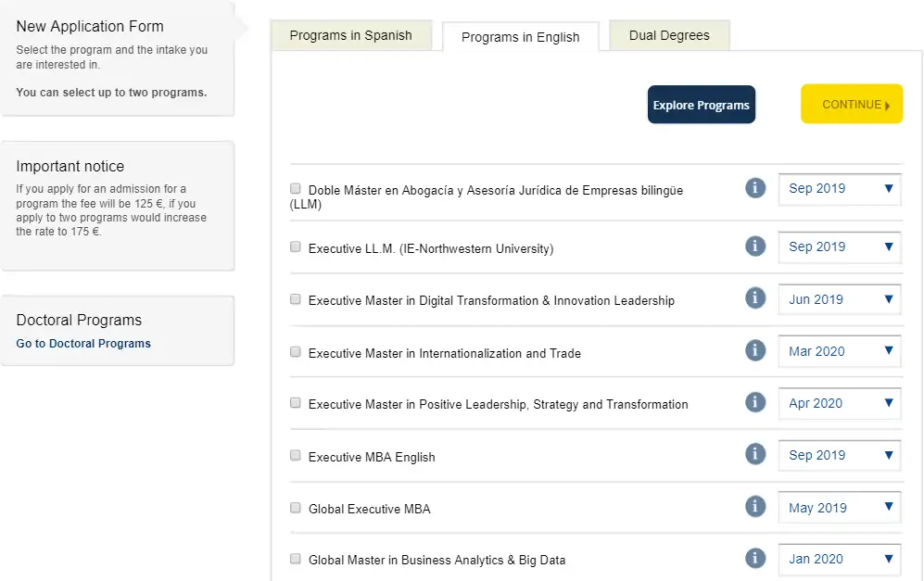Screen dimensions: 924x581
Task: Click info icon for Internationalization and Trade
Action: pos(755,351)
